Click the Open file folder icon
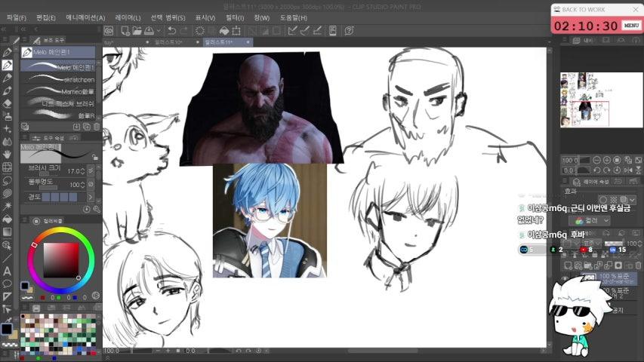Screen dimensions: 644x362 tap(137, 31)
